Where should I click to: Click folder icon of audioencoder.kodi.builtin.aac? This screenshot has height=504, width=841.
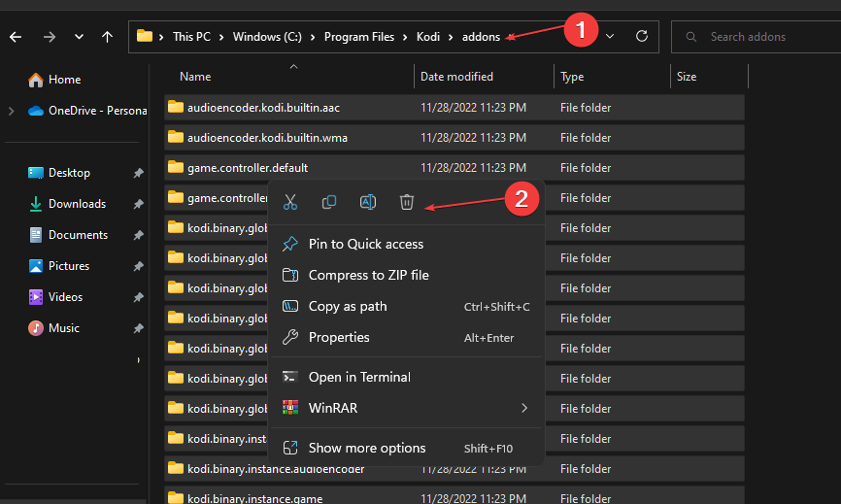tap(176, 107)
